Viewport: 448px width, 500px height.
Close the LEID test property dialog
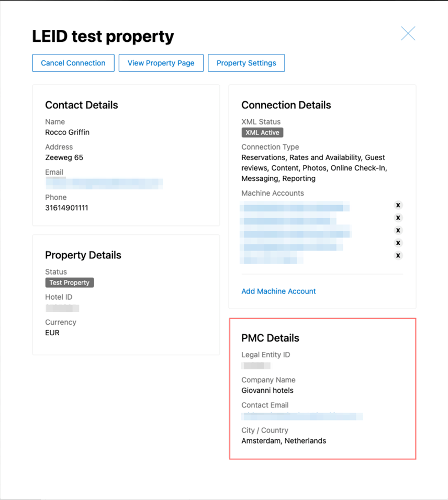click(408, 33)
